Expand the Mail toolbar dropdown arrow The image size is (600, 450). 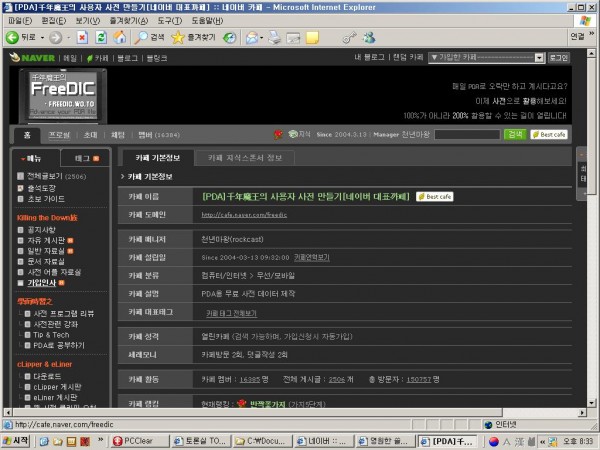(x=261, y=38)
